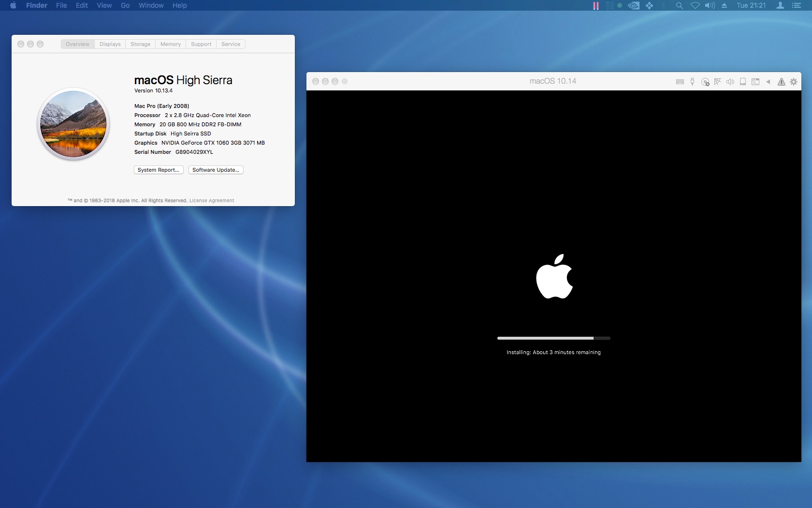Click the dimmed Bluetooth icon in the menu bar
The height and width of the screenshot is (508, 812).
664,5
